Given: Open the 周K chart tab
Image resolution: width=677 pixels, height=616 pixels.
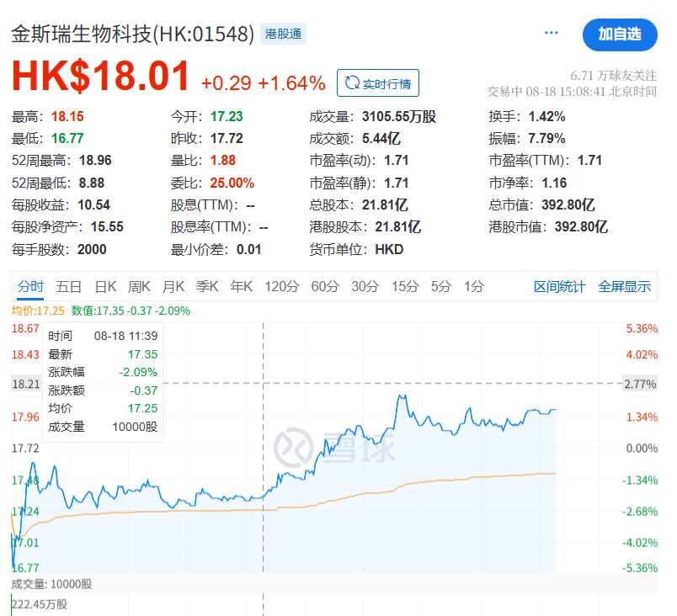Looking at the screenshot, I should pyautogui.click(x=140, y=287).
